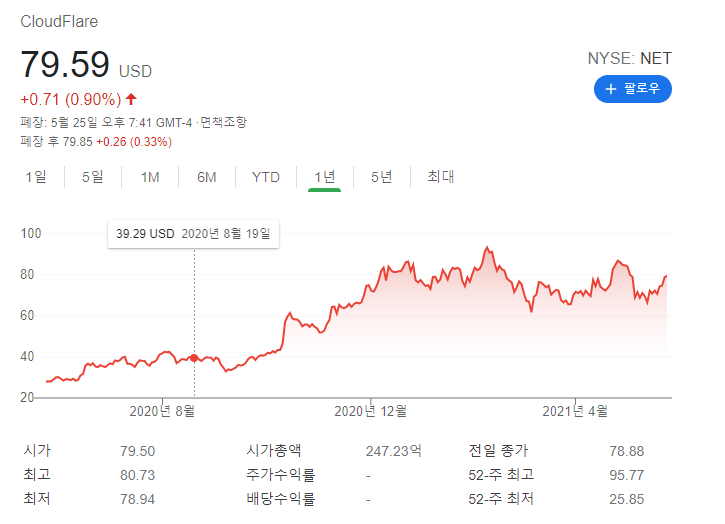The image size is (725, 524).
Task: Click the 시가총액 label
Action: point(274,450)
